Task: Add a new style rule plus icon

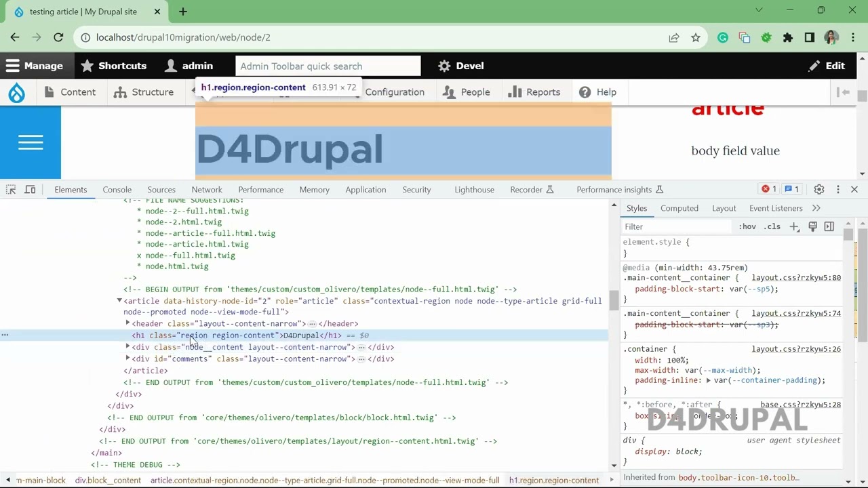Action: [794, 226]
